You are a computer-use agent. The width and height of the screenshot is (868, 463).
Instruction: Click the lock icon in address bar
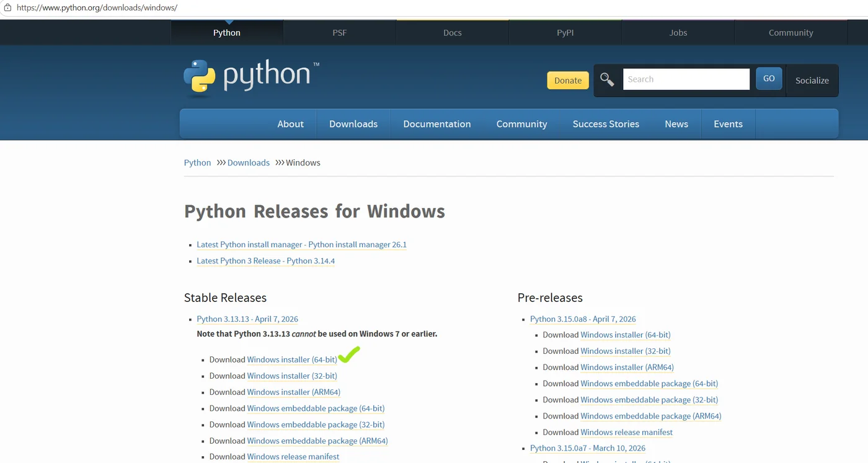pyautogui.click(x=7, y=7)
